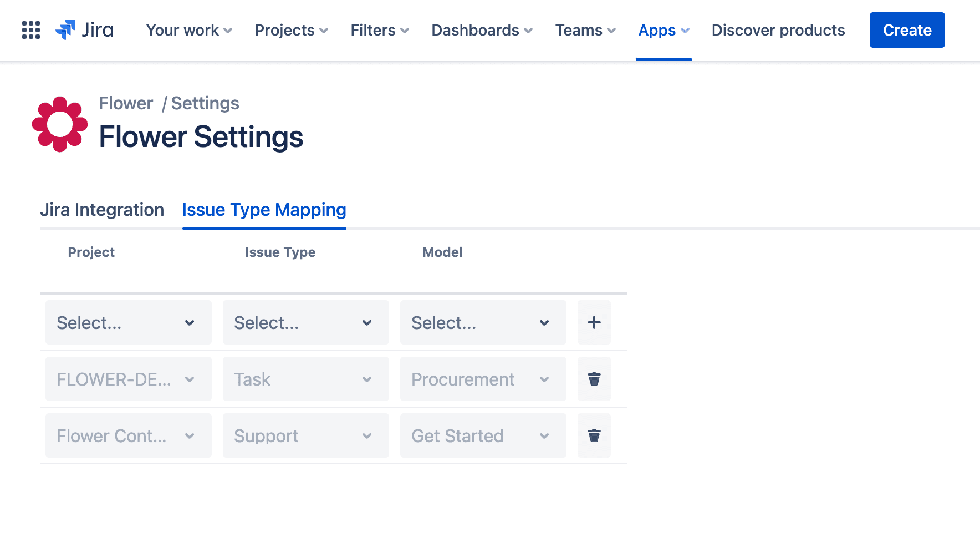Expand the Your work menu

(189, 30)
